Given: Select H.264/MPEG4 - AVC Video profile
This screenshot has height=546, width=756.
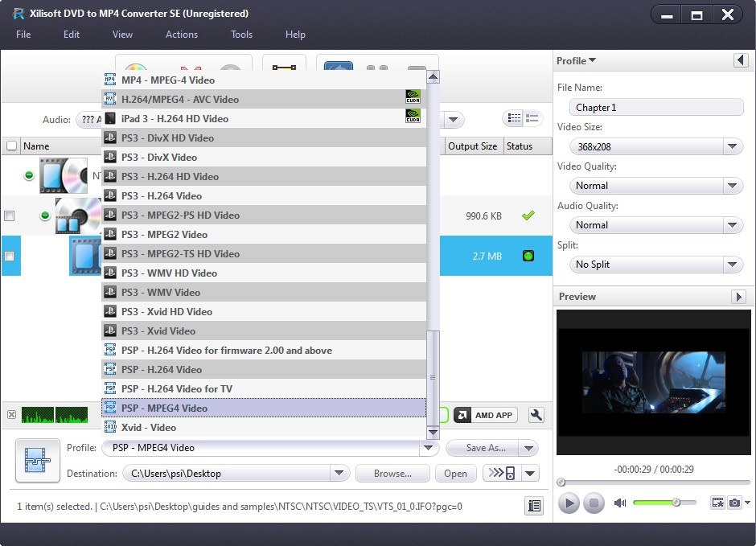Looking at the screenshot, I should [264, 99].
